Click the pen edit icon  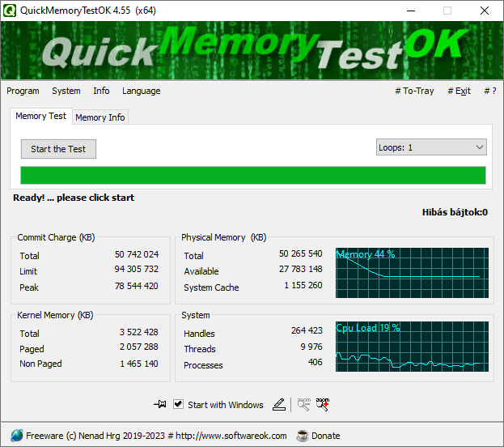[278, 405]
